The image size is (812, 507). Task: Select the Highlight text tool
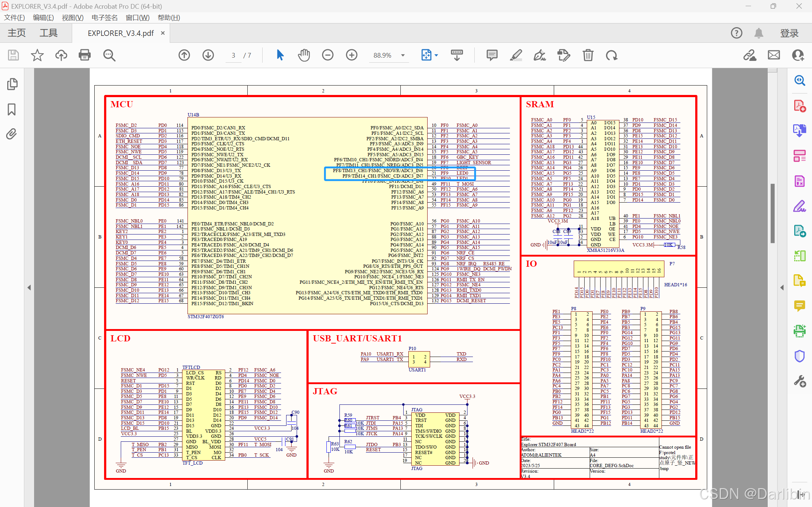(516, 55)
